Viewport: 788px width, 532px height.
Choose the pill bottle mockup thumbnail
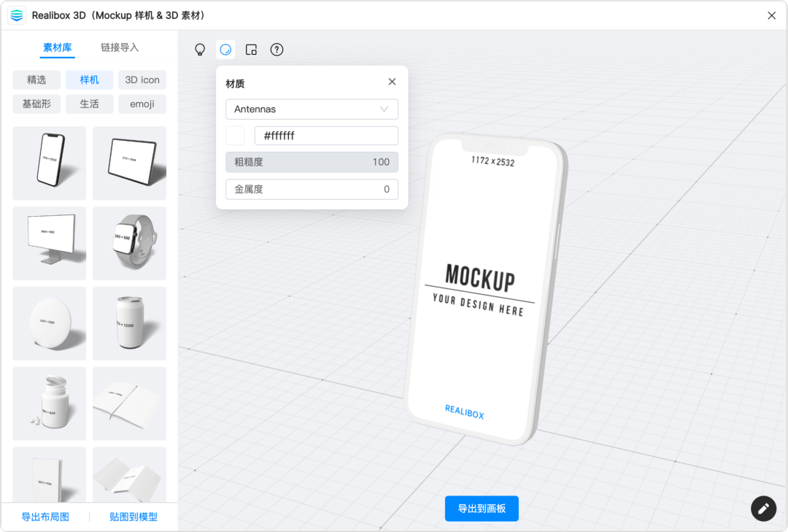(50, 404)
